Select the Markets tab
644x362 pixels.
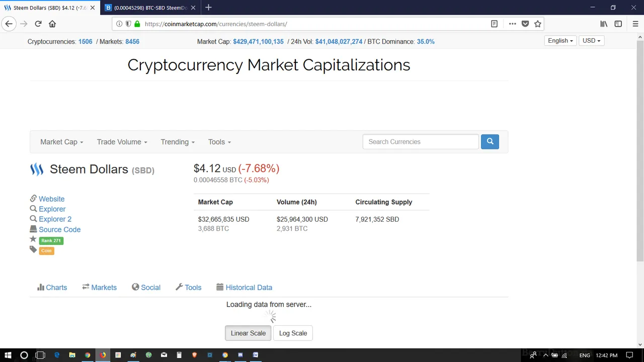(x=99, y=288)
